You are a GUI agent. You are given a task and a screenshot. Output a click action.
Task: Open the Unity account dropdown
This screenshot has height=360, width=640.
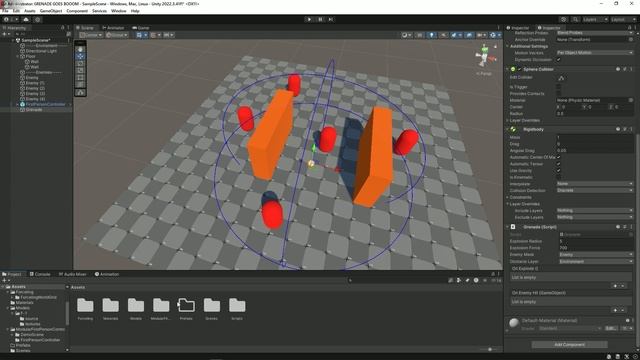(x=10, y=19)
